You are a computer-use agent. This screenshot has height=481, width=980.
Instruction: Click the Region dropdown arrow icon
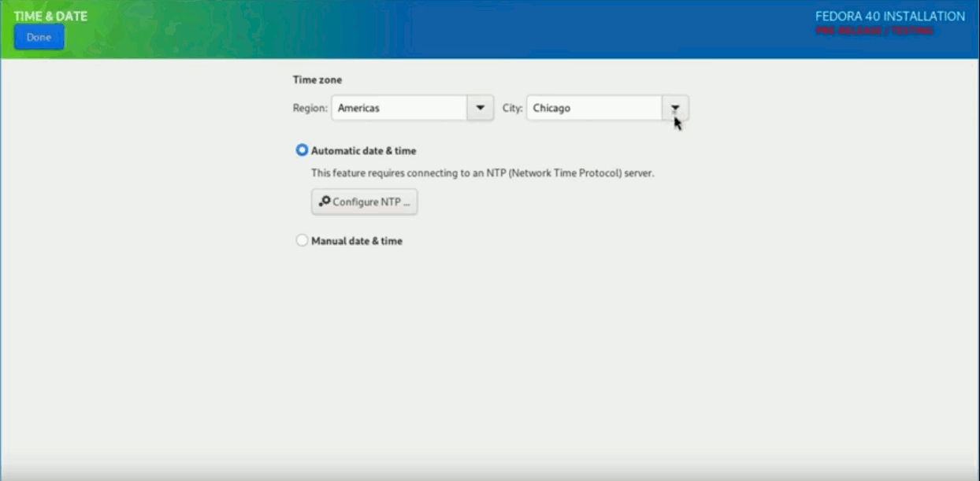click(480, 108)
